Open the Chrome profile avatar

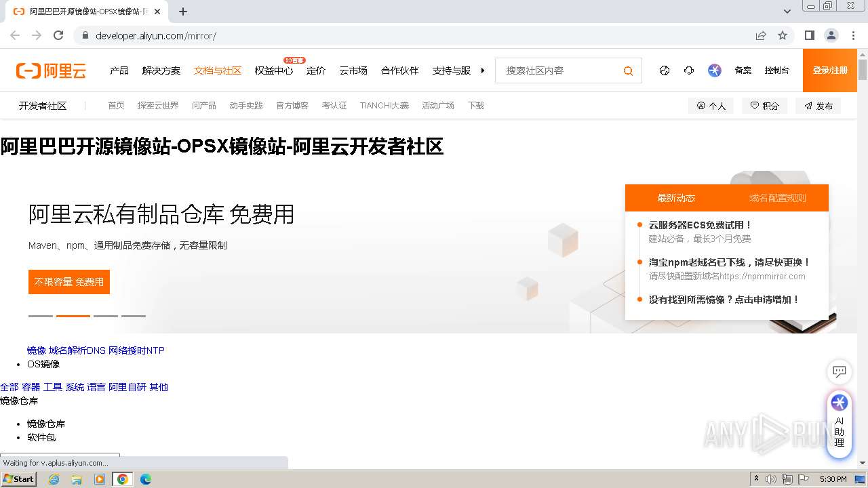[831, 35]
